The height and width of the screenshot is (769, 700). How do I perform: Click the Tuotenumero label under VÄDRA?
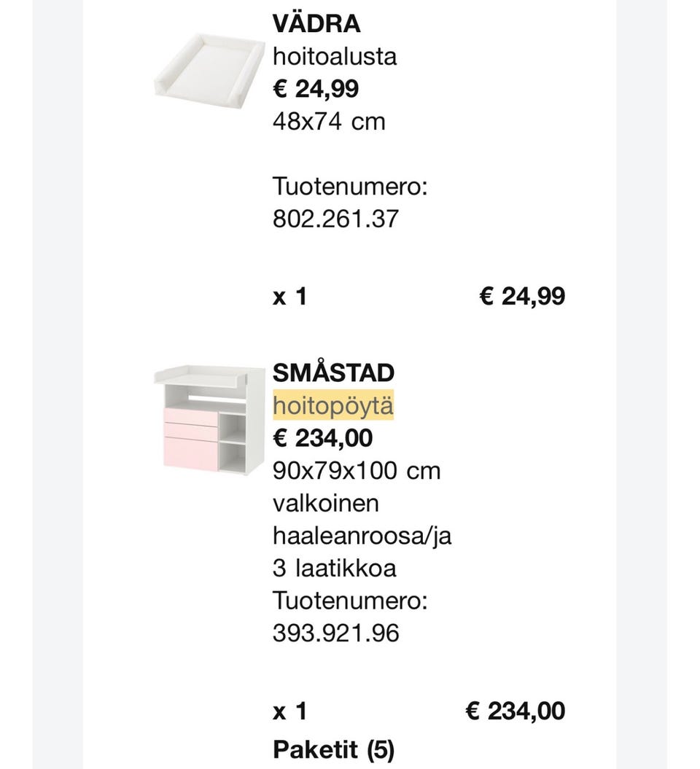point(349,186)
